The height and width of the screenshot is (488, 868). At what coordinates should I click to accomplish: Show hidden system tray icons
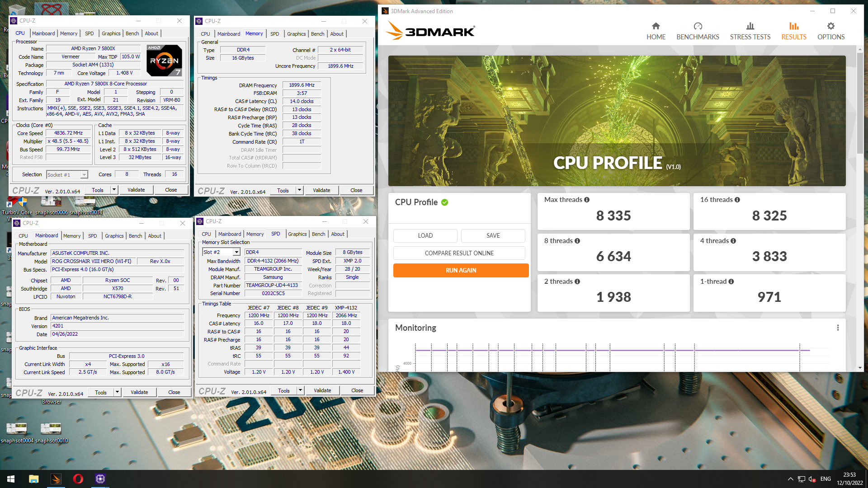790,479
